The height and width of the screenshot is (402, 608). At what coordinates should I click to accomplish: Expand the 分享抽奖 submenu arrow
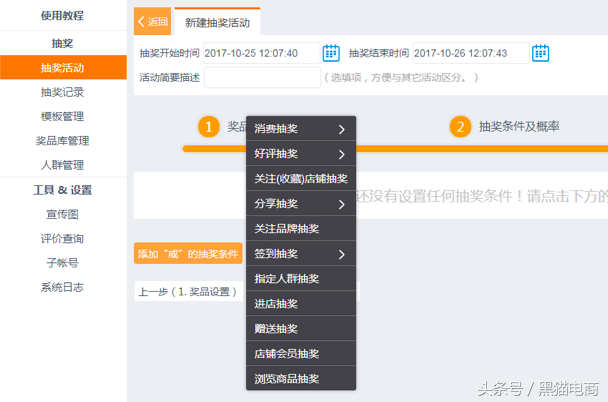(x=341, y=204)
